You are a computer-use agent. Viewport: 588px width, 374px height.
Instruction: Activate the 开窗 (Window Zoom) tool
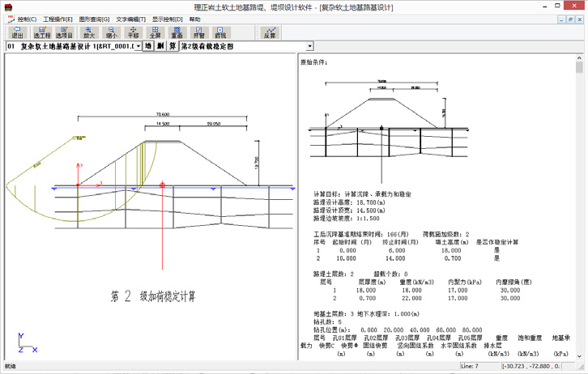(198, 32)
